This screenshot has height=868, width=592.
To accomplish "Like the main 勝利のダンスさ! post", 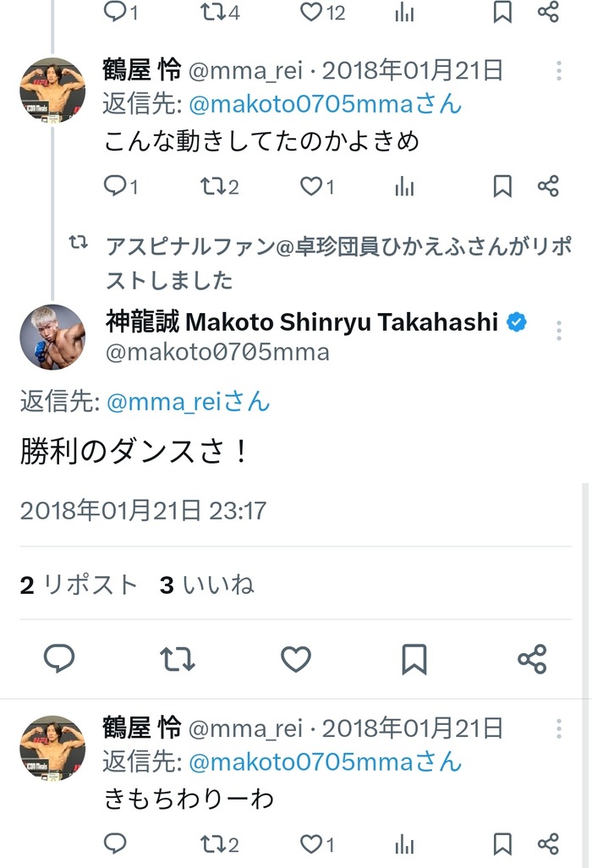I will pyautogui.click(x=296, y=659).
